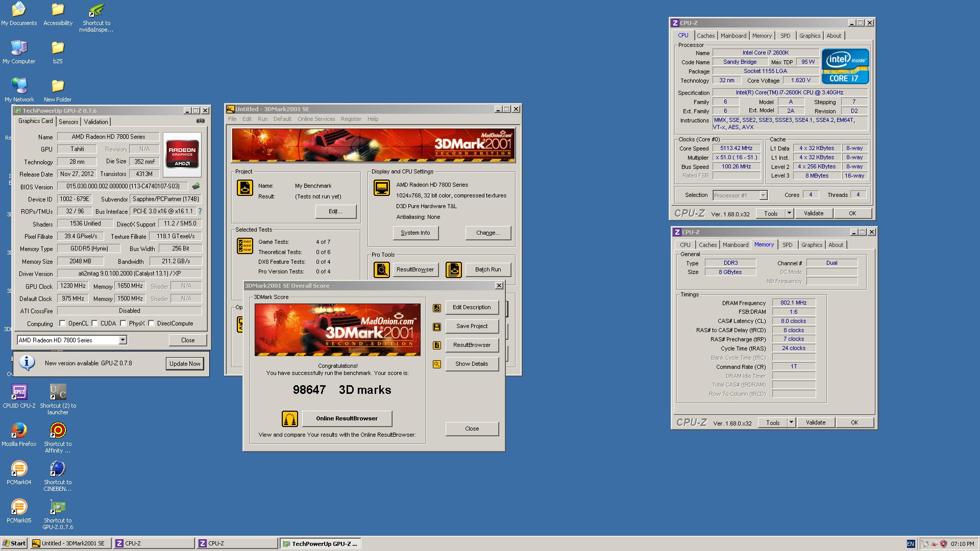The image size is (980, 551).
Task: Click the Save Project button
Action: 472,327
